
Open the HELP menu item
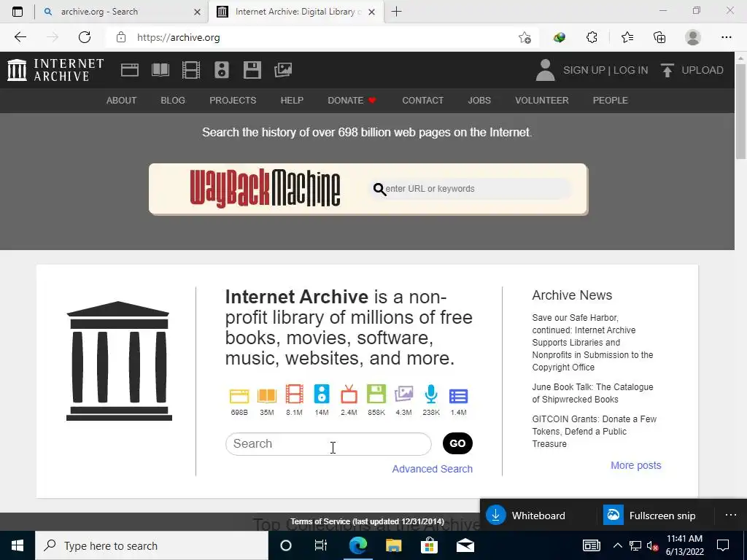coord(292,101)
